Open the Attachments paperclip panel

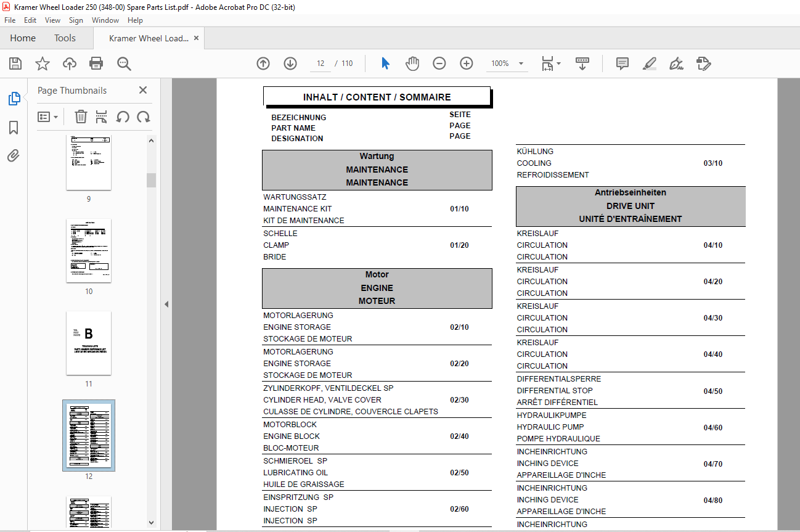pos(14,155)
